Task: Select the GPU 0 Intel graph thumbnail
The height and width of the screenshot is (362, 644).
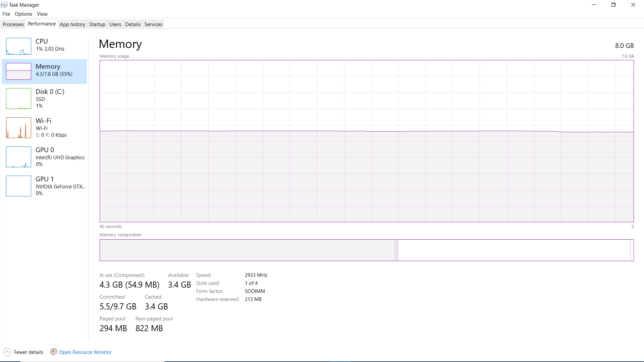Action: 18,157
